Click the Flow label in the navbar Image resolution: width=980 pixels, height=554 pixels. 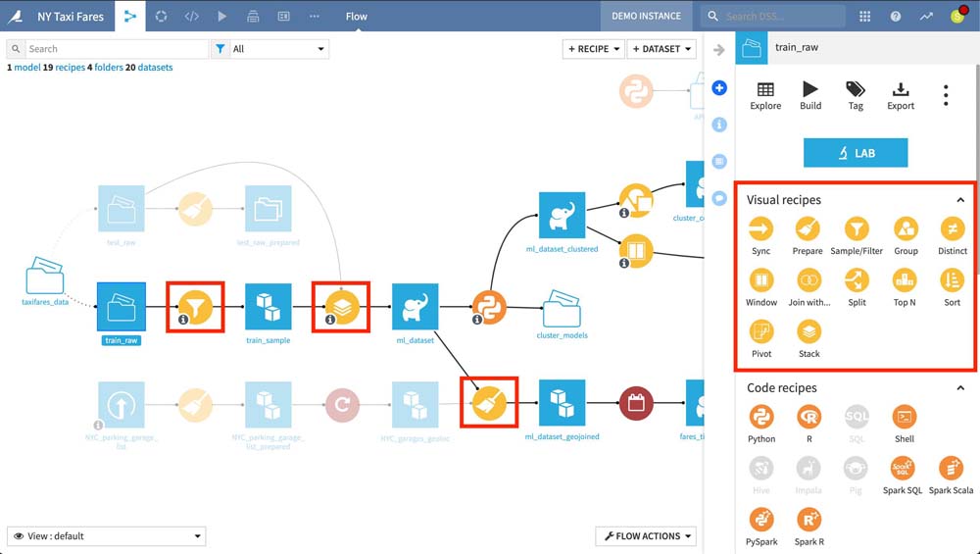point(357,17)
